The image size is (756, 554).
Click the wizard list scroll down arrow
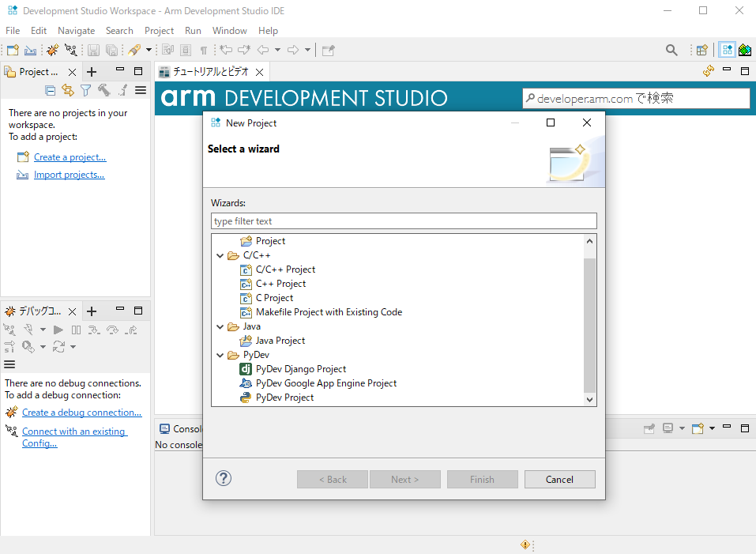[x=589, y=400]
